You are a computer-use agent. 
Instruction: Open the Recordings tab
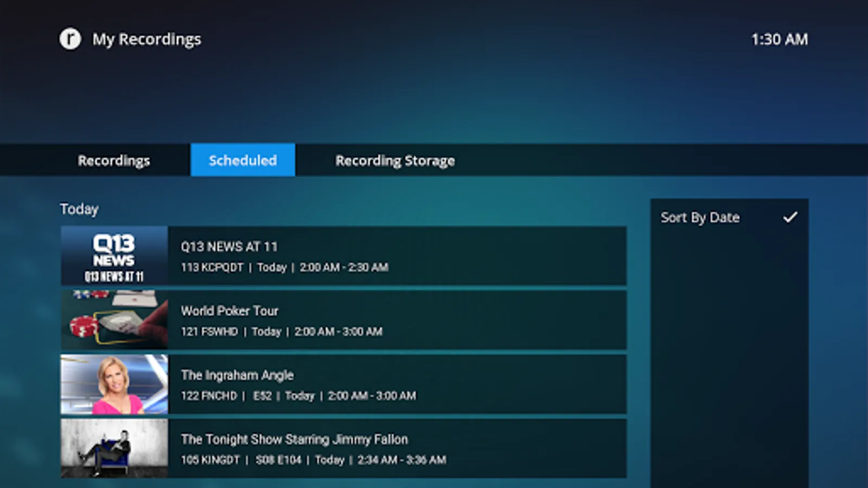click(114, 160)
